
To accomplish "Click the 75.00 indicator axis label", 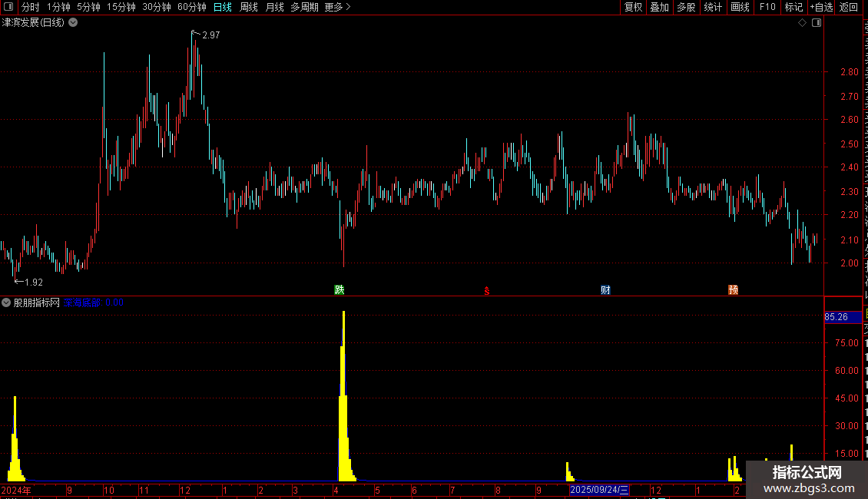I will click(846, 343).
